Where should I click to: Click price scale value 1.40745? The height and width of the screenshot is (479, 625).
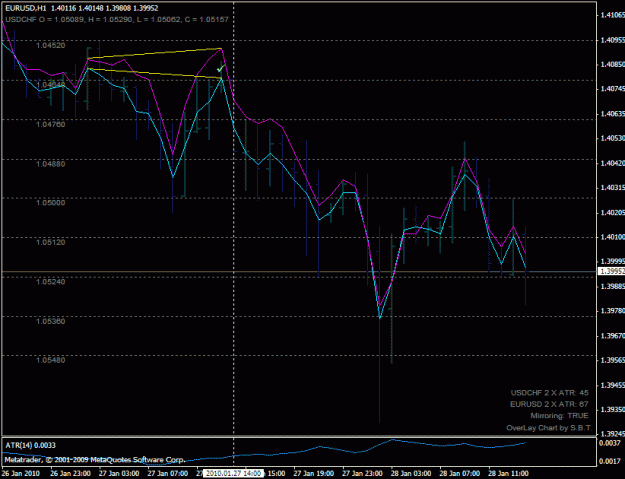[612, 89]
